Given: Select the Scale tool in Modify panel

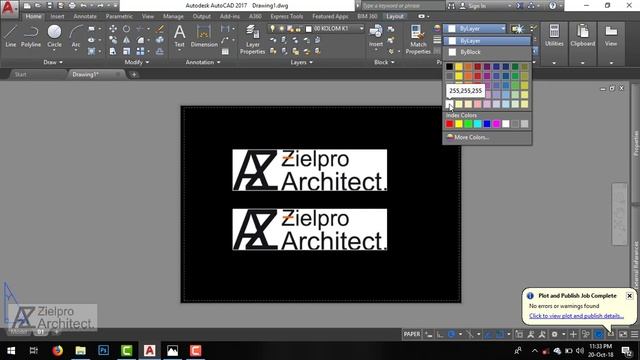Looking at the screenshot, I should tap(127, 51).
